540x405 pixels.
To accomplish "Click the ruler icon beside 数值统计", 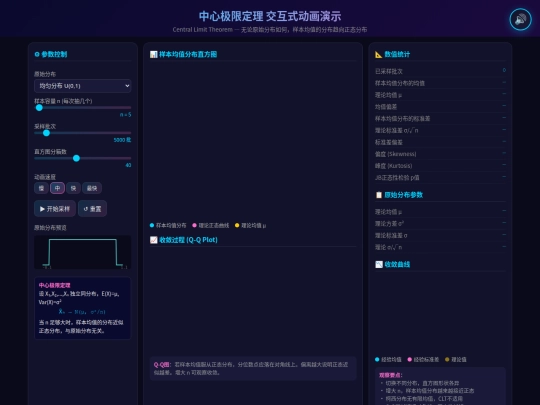I will point(378,54).
